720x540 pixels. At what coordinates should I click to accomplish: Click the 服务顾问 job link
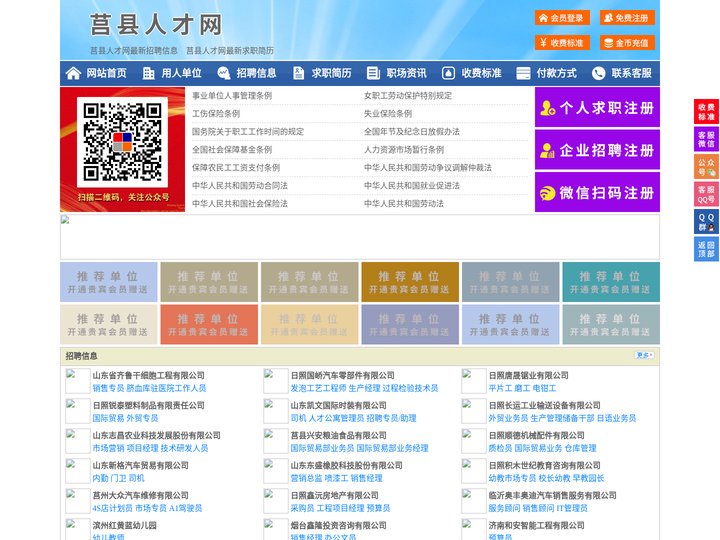point(504,508)
